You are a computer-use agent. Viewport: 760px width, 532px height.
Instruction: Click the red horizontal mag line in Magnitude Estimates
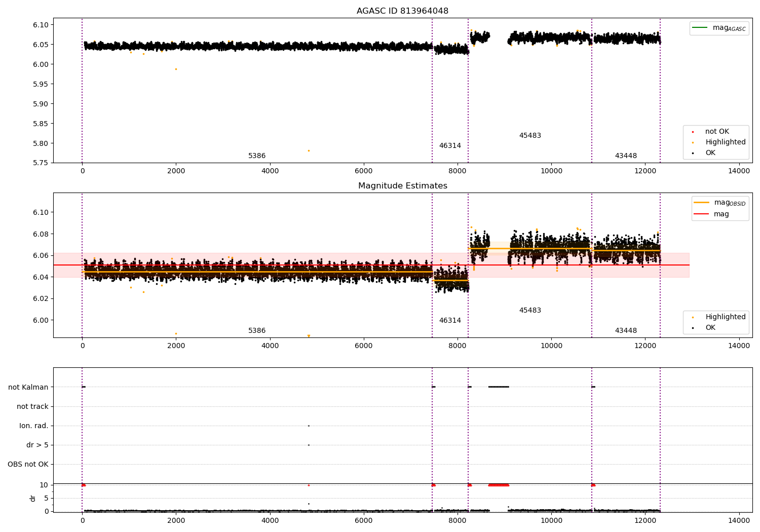[x=371, y=265]
